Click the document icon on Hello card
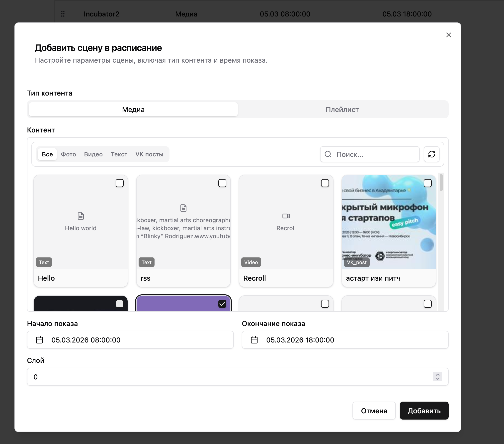This screenshot has width=504, height=444. point(81,216)
